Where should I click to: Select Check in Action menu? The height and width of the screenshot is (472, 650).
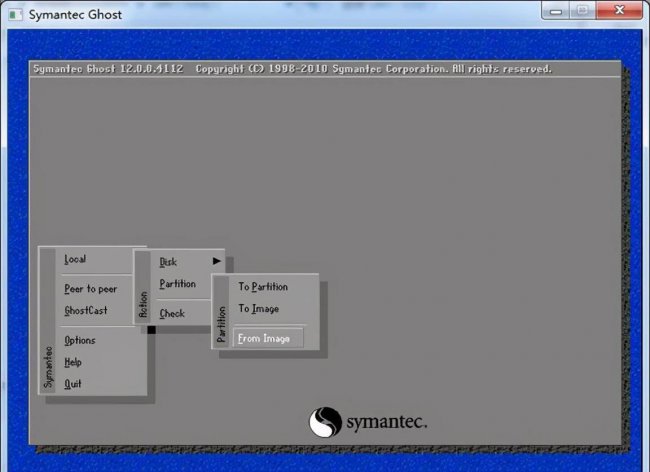(172, 314)
